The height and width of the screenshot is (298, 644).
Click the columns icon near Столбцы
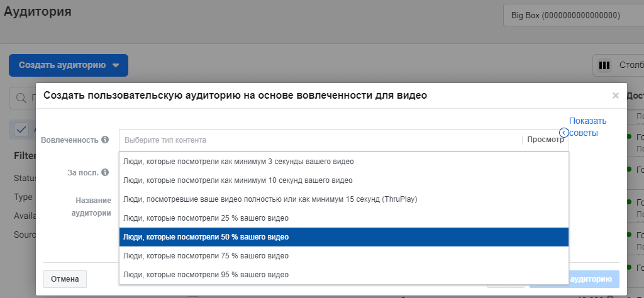(604, 65)
